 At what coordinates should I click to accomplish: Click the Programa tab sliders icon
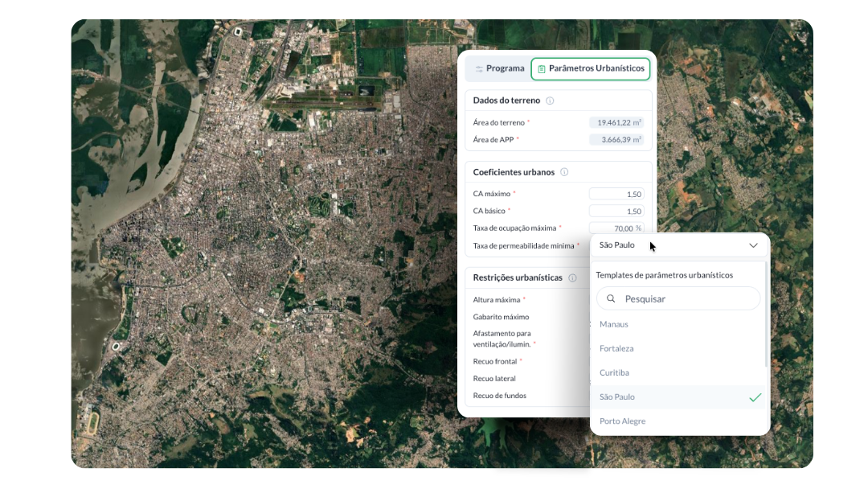[479, 69]
